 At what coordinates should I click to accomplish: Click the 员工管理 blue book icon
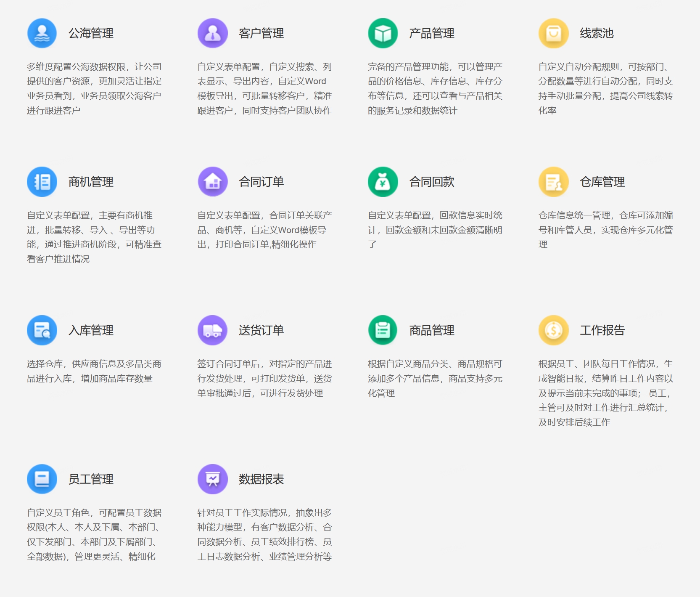coord(42,479)
